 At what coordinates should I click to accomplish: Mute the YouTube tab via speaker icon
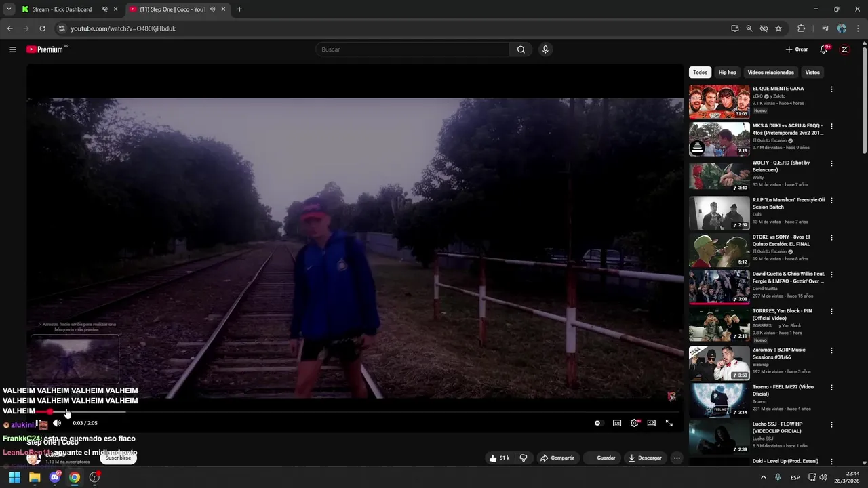click(212, 9)
